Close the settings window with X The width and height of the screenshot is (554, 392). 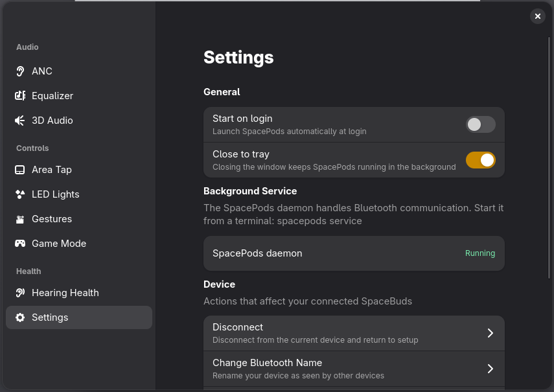click(x=537, y=16)
